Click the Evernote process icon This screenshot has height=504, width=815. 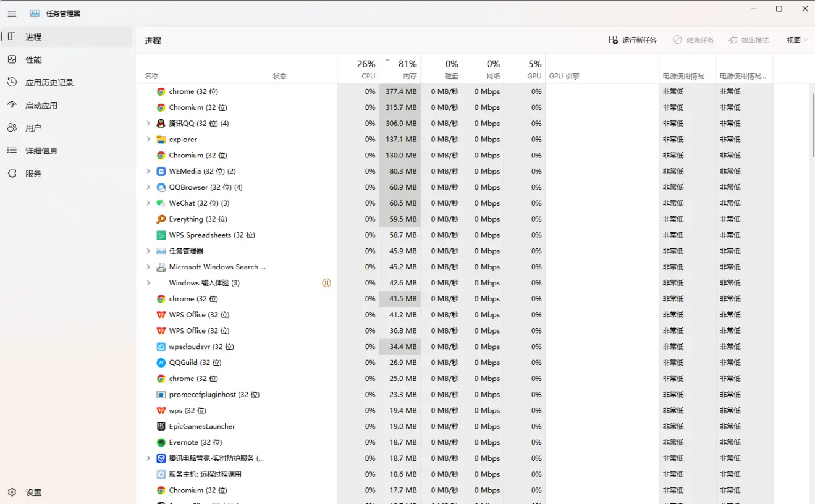click(x=161, y=442)
